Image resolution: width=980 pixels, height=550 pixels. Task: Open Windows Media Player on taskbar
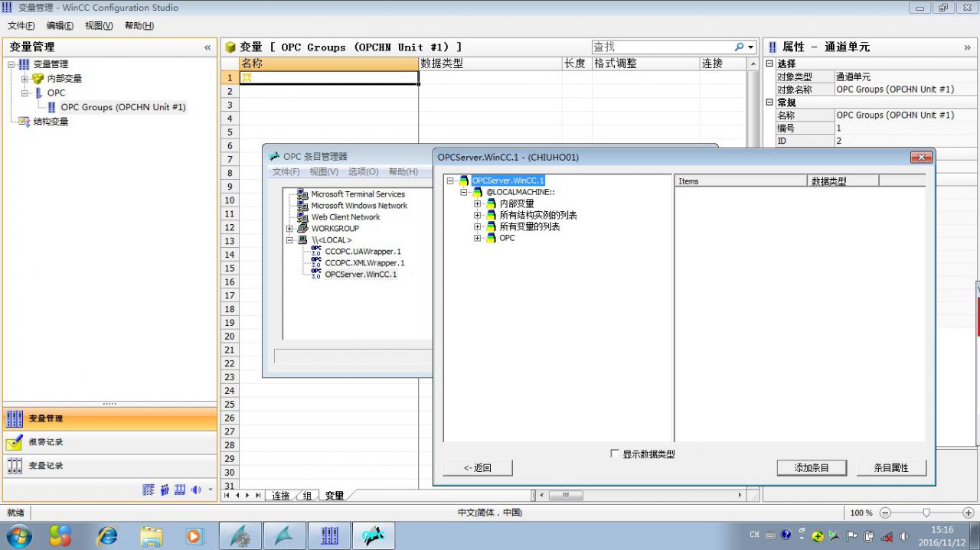coord(194,535)
